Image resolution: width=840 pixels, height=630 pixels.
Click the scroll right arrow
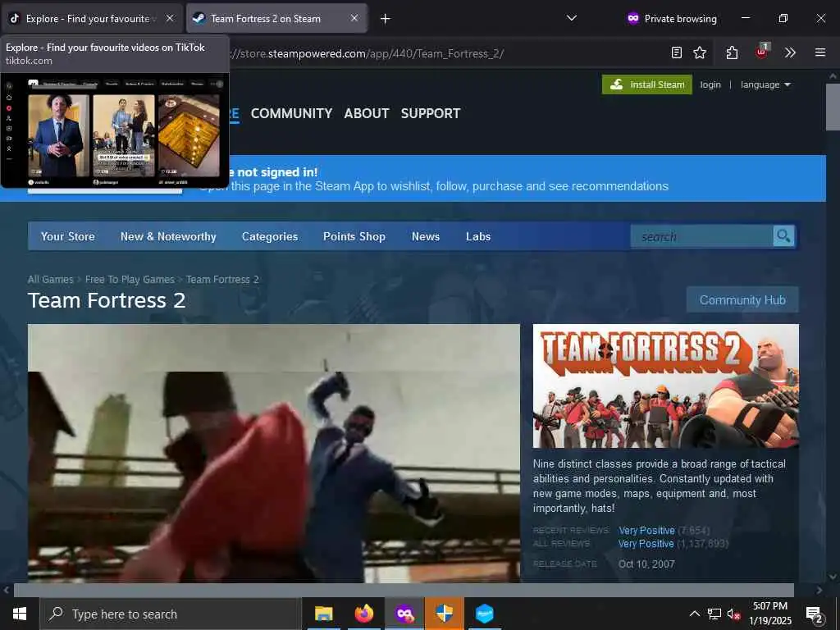819,591
